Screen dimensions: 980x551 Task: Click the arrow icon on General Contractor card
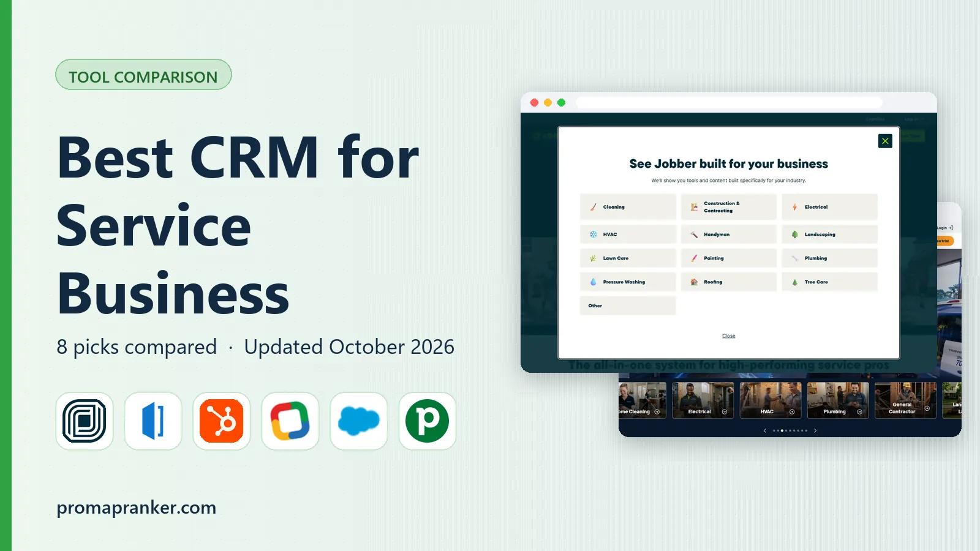927,408
